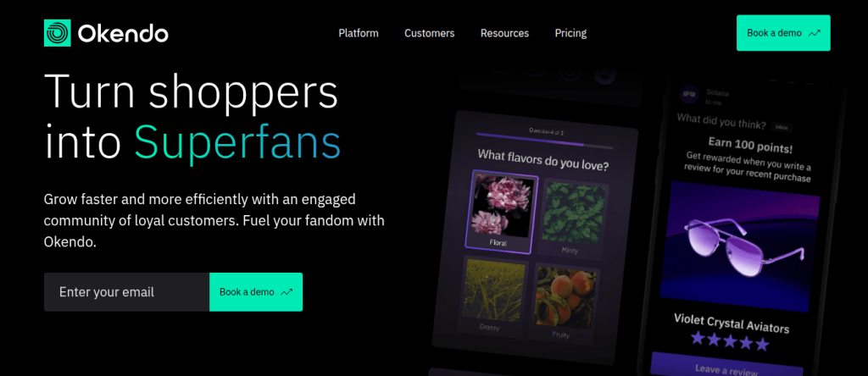Click the Violet Crystal Aviators sunglasses image
This screenshot has width=868, height=376.
point(739,246)
